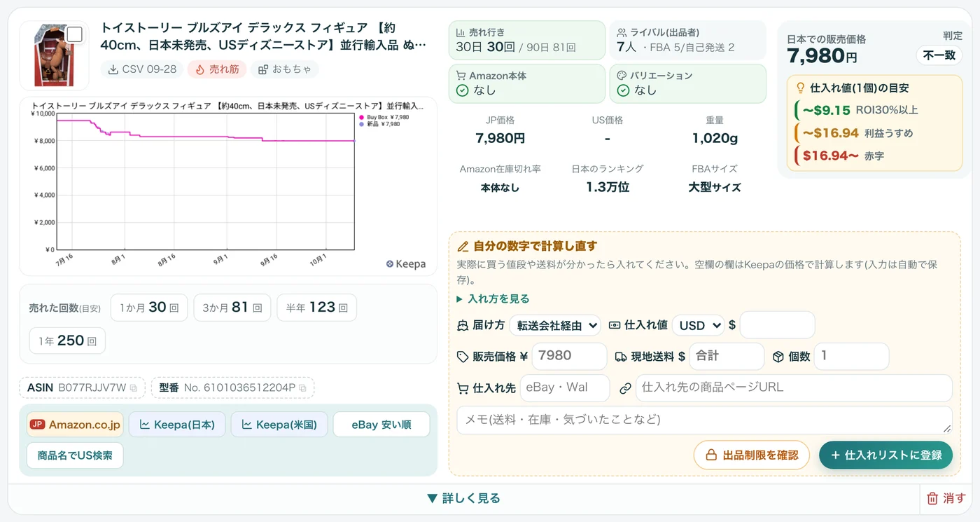Click the おもちゃ category chip
This screenshot has height=522, width=980.
pos(285,69)
